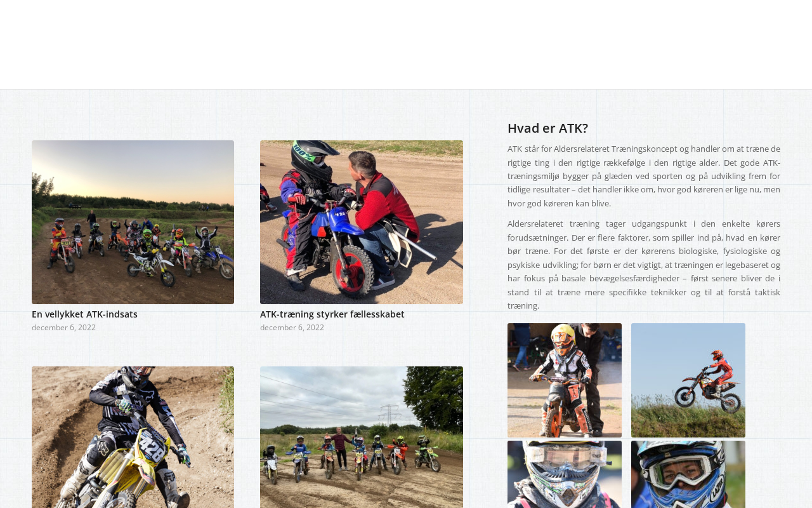Screen dimensions: 812x508
Task: View gallery photo of white helmet with goggles
Action: tap(565, 474)
